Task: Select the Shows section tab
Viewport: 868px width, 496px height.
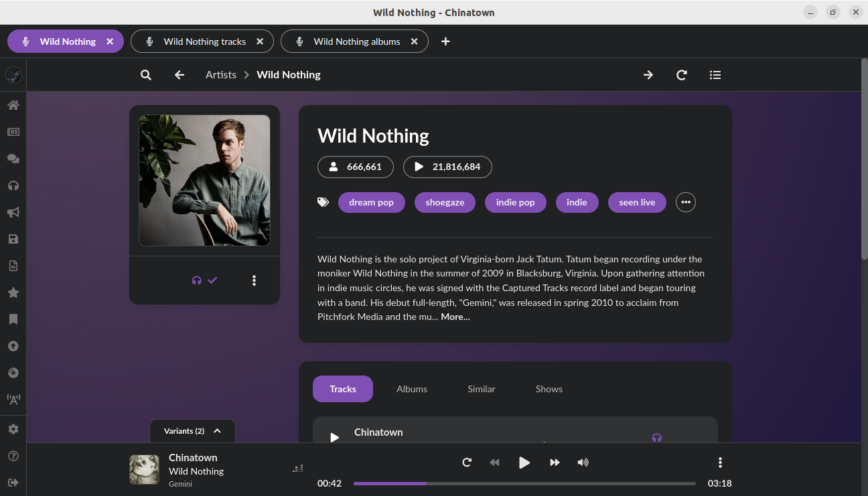Action: pyautogui.click(x=549, y=389)
